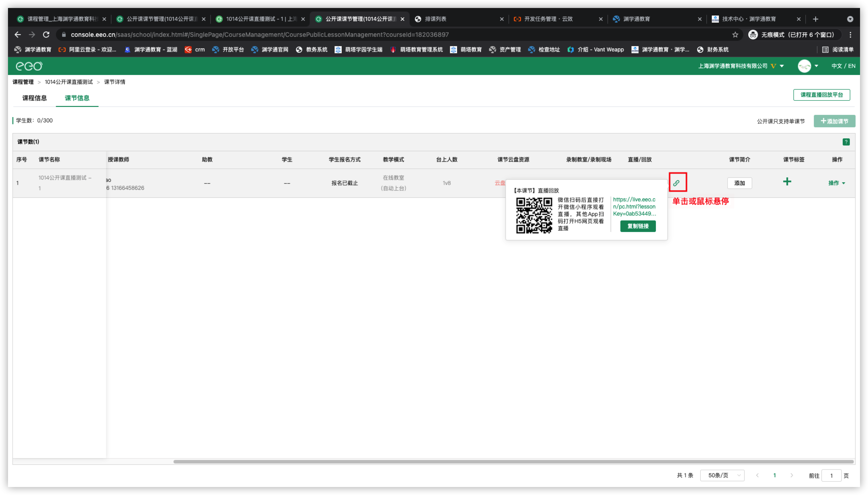This screenshot has width=868, height=495.
Task: Go to next page arrow
Action: (791, 475)
